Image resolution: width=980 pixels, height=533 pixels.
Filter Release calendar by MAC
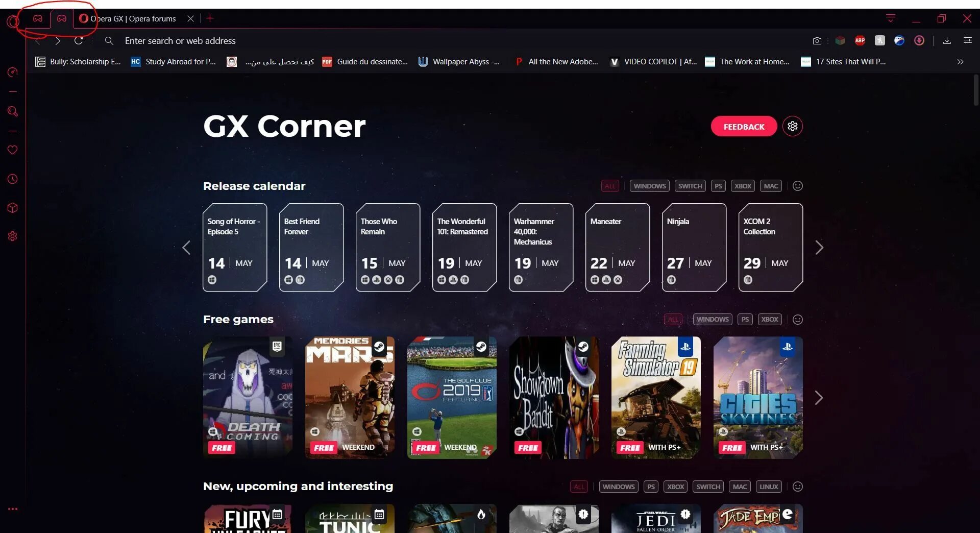771,186
